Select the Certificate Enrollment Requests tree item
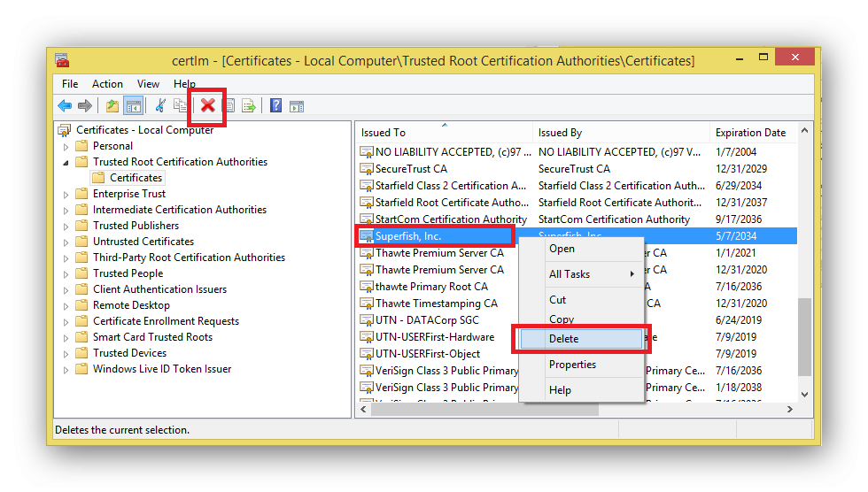The width and height of the screenshot is (868, 492). click(x=166, y=321)
